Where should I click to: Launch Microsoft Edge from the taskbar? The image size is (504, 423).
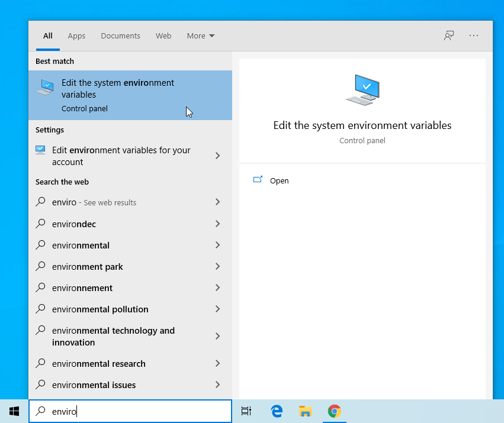point(277,411)
